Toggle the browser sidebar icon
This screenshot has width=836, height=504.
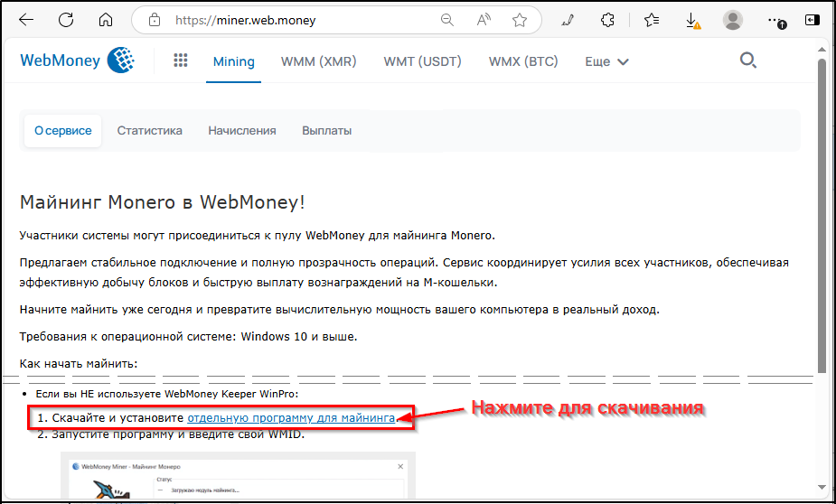pos(812,20)
